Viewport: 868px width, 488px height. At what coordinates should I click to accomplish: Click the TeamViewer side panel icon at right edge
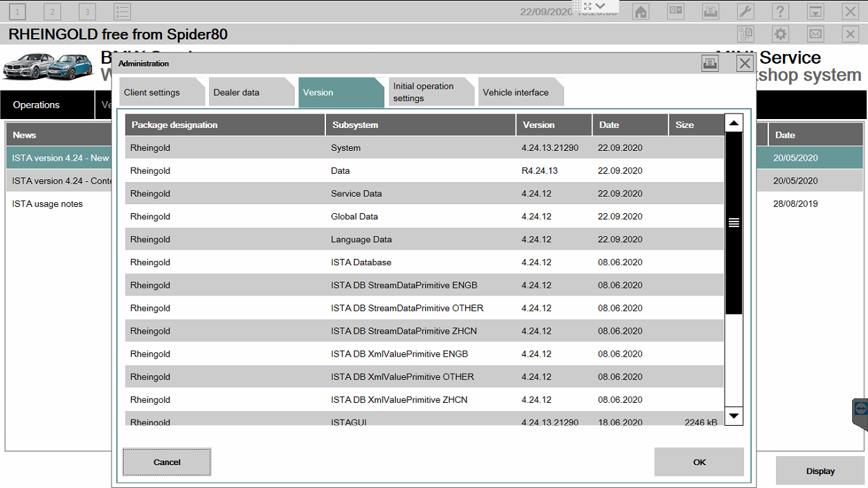(x=860, y=410)
